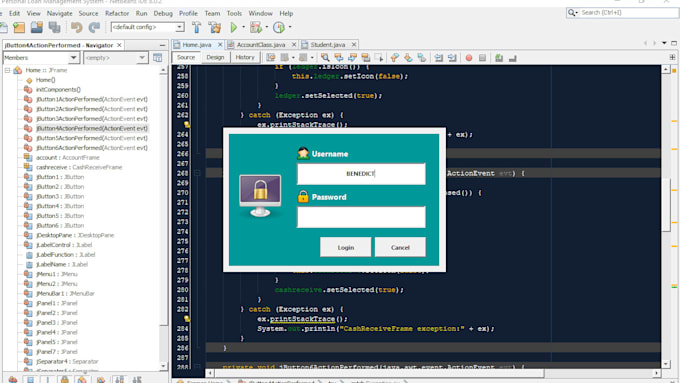Select initComponents() in Navigator
This screenshot has height=383, width=680.
[58, 89]
